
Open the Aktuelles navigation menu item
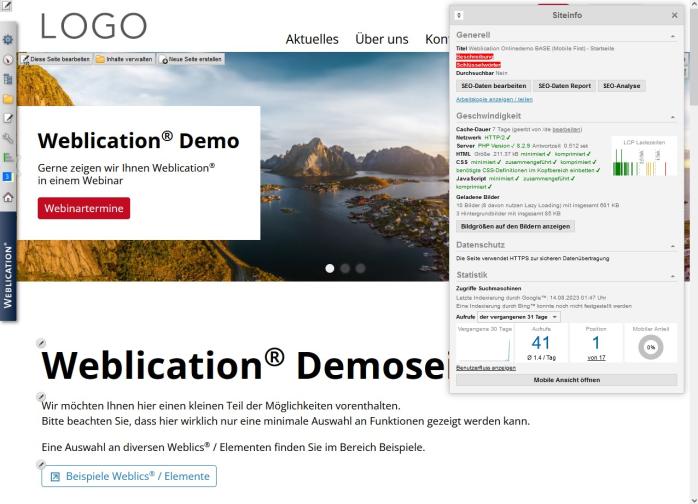coord(312,39)
